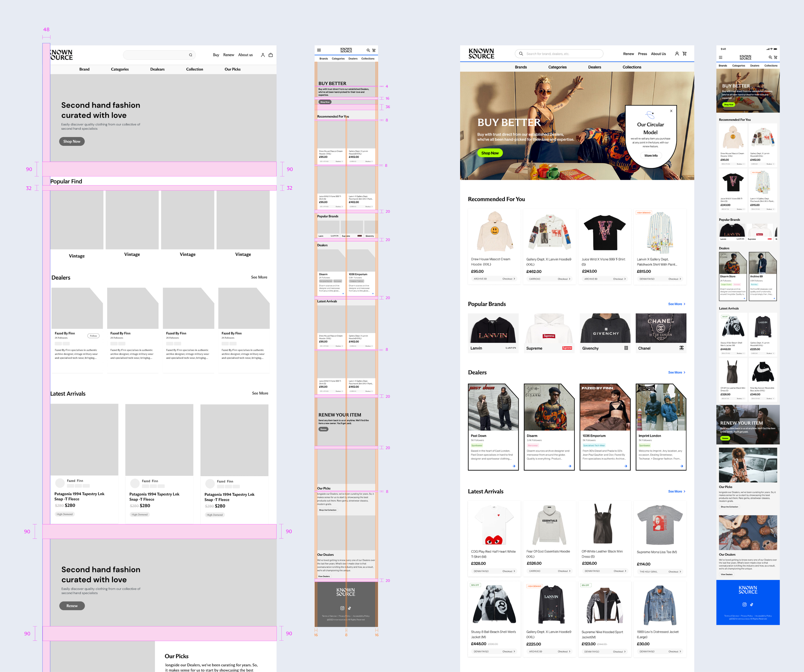Close the Our Circular Model popup
804x672 pixels.
671,111
